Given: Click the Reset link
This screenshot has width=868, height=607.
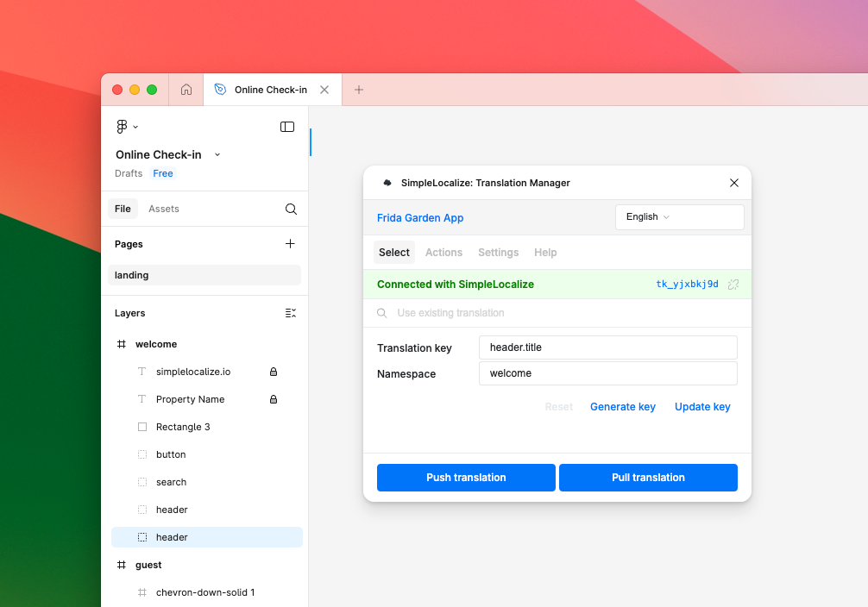Looking at the screenshot, I should pyautogui.click(x=558, y=407).
